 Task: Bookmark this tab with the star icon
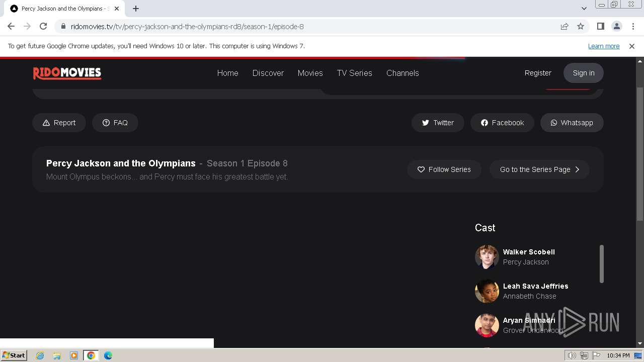click(581, 26)
